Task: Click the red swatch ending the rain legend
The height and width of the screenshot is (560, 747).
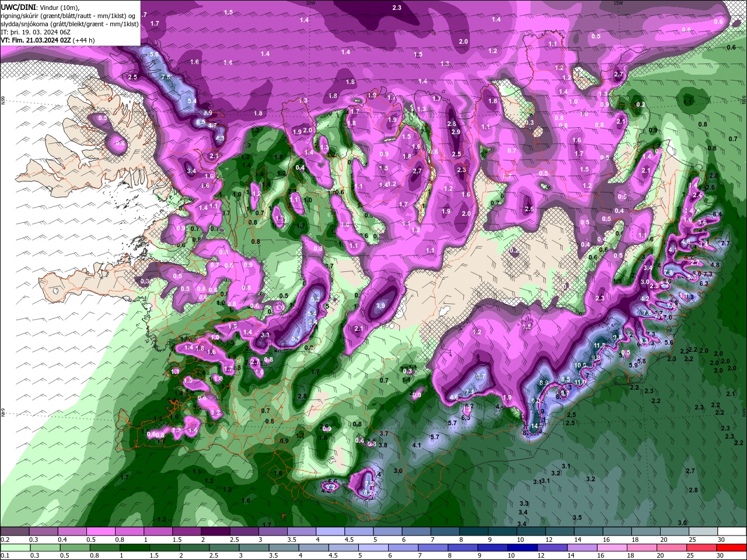Action: tap(732, 547)
